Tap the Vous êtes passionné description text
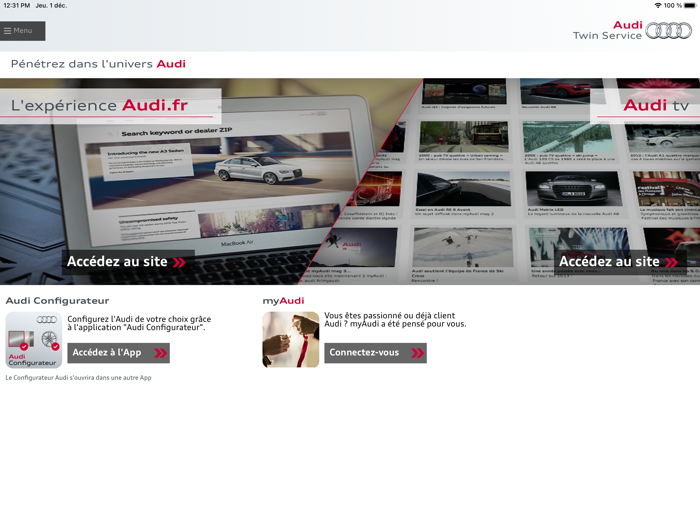Image resolution: width=700 pixels, height=525 pixels. pos(395,320)
